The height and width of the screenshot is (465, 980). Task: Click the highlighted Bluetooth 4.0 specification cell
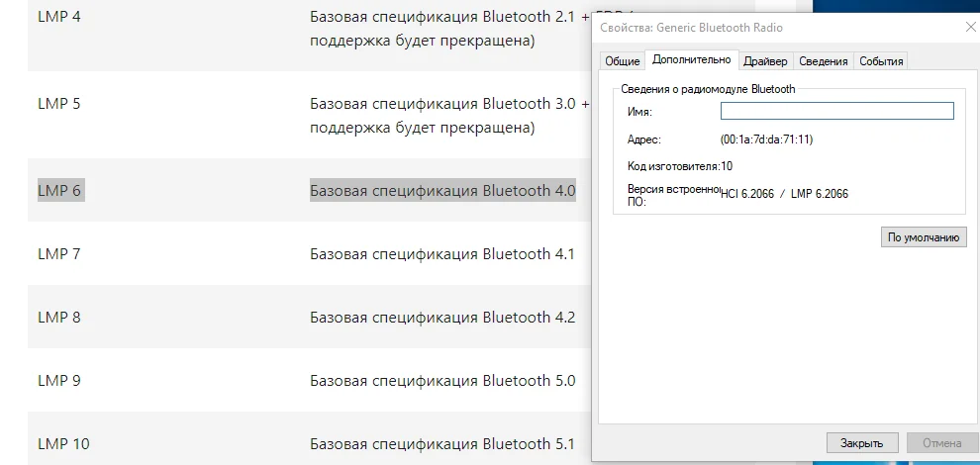click(442, 191)
